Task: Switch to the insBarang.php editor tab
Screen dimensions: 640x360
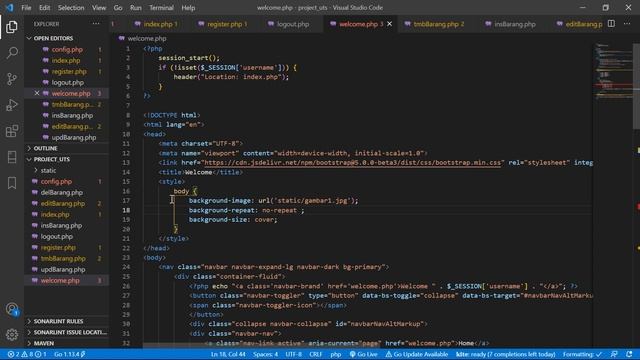Action: pyautogui.click(x=512, y=24)
